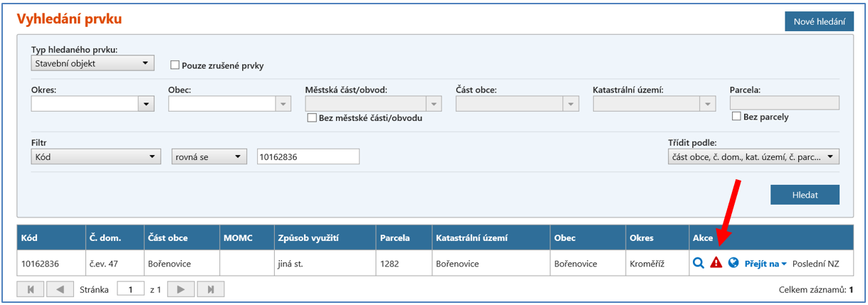Tick the 'Bez parcely' checkbox

pyautogui.click(x=736, y=117)
